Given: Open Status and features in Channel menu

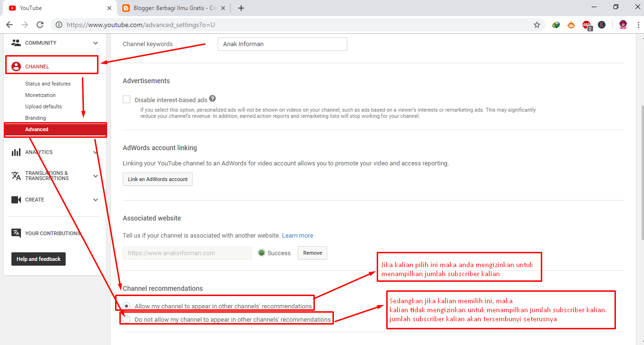Looking at the screenshot, I should tap(48, 84).
